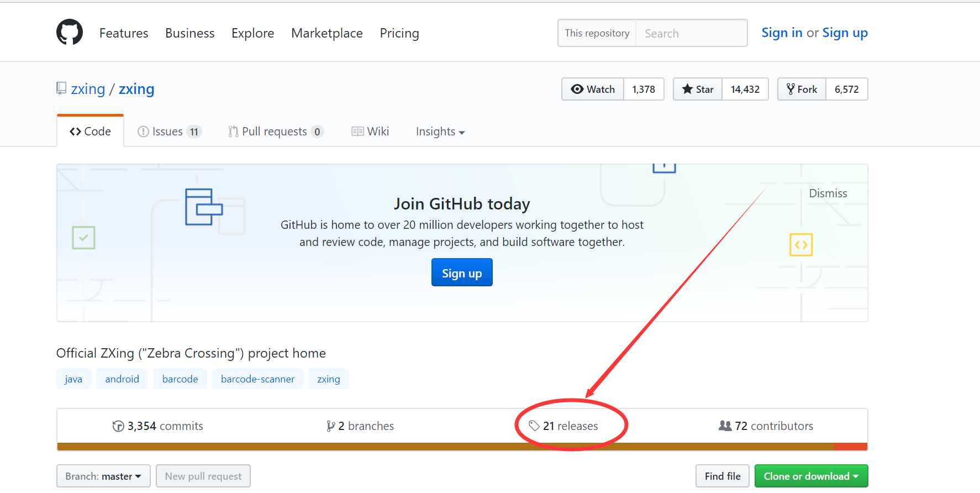
Task: Click the Sign in link
Action: [x=782, y=33]
